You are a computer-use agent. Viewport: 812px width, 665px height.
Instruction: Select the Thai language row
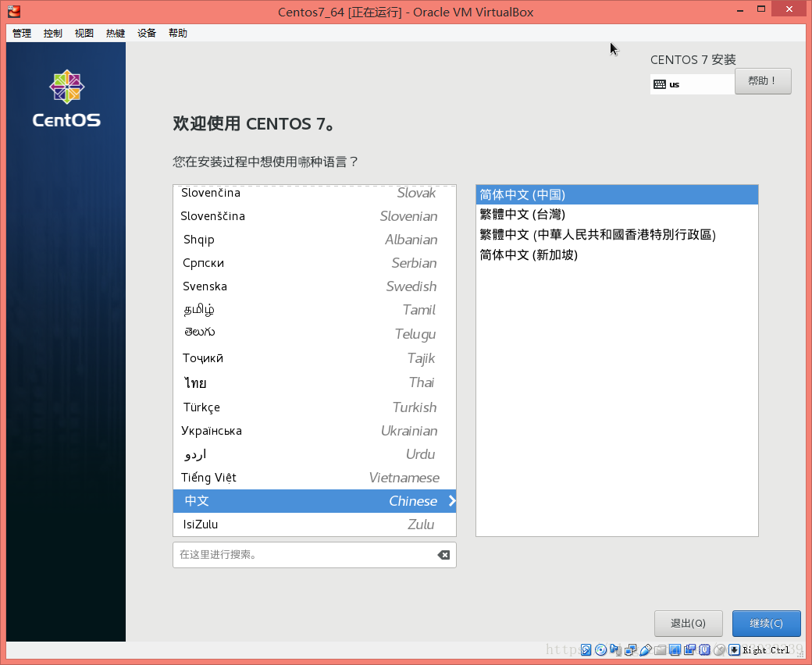(x=315, y=382)
